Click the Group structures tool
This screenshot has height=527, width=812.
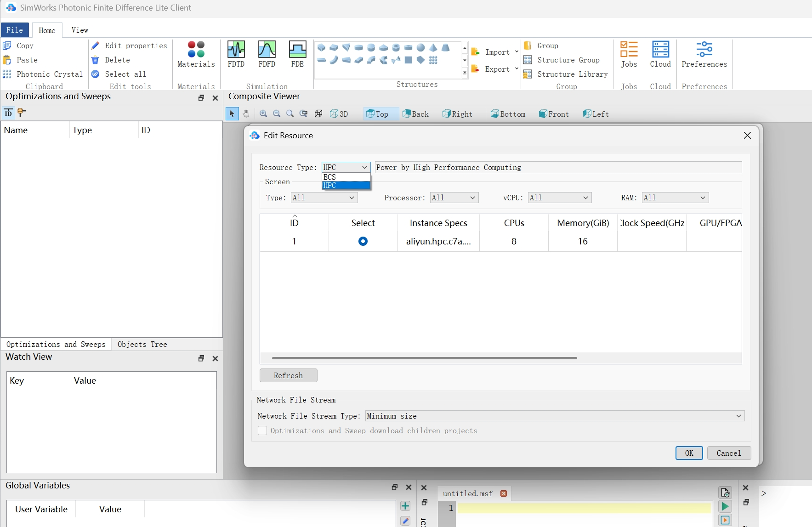(541, 45)
